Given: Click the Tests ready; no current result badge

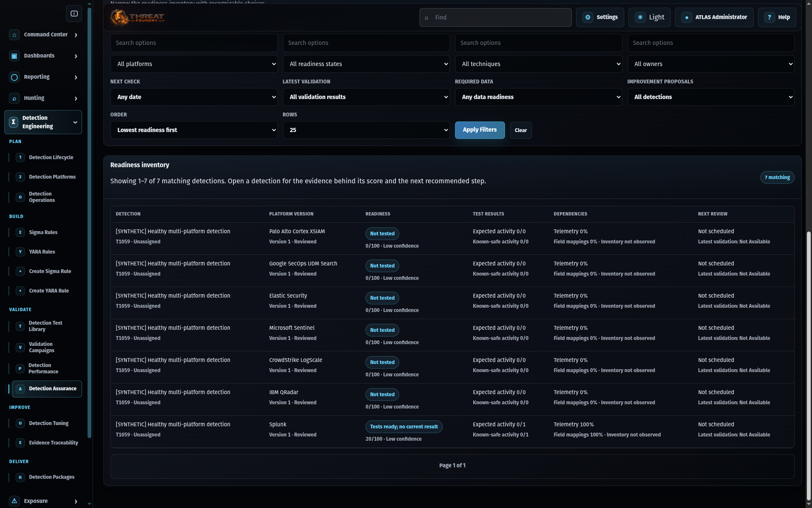Looking at the screenshot, I should point(404,427).
